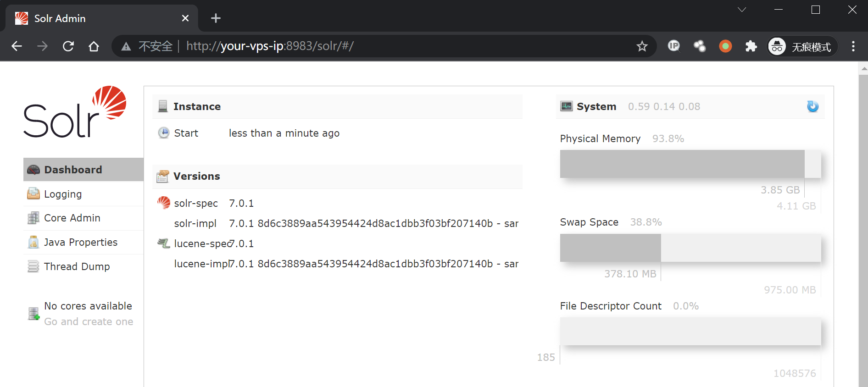Click the not-secure warning icon
The height and width of the screenshot is (387, 868).
click(x=126, y=46)
